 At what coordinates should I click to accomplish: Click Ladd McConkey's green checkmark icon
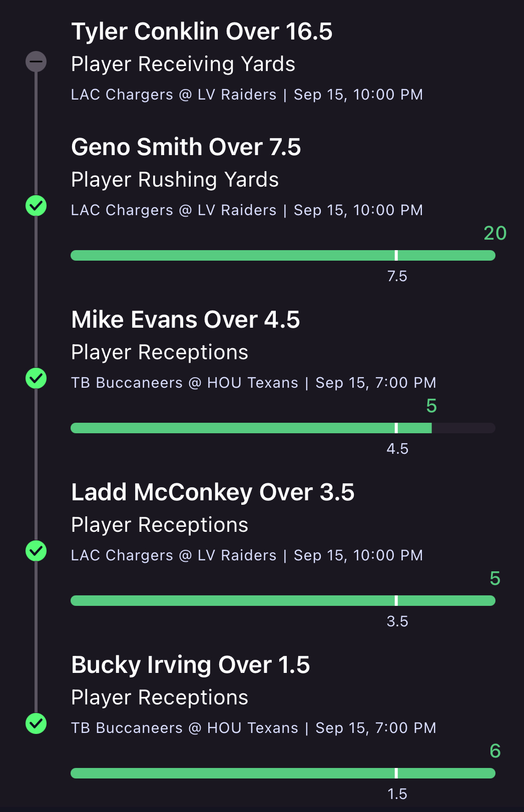tap(36, 551)
